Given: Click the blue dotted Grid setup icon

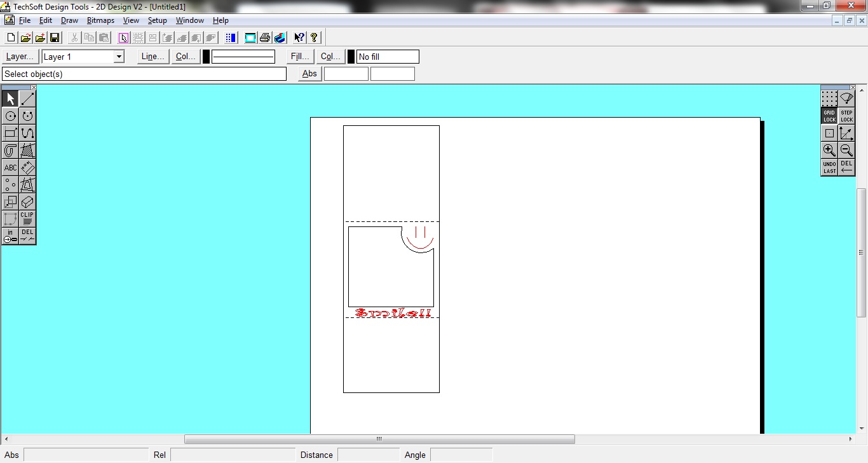Looking at the screenshot, I should click(231, 38).
